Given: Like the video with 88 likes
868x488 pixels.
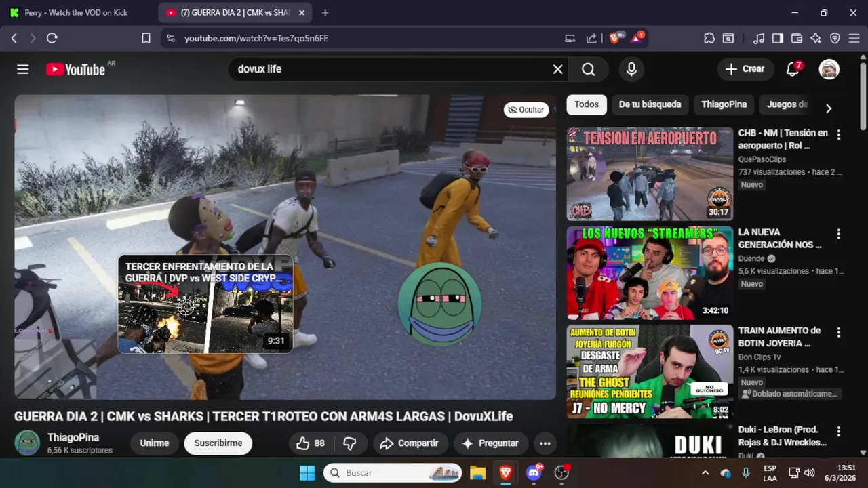Looking at the screenshot, I should tap(311, 443).
